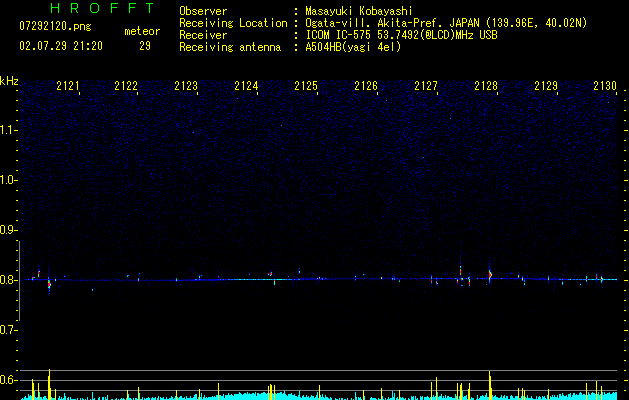Click the 2127 time marker
Viewport: 629px width, 400px height.
tap(426, 86)
